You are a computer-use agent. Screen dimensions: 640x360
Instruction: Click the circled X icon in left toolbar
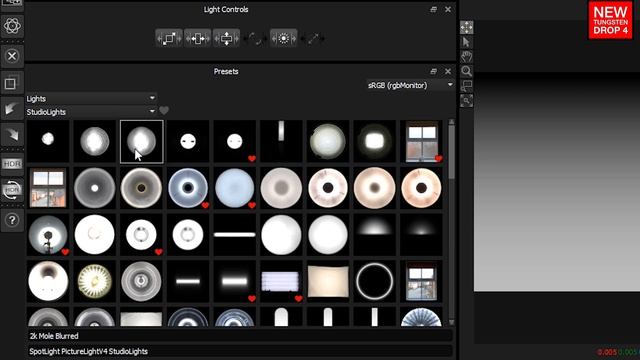[12, 56]
